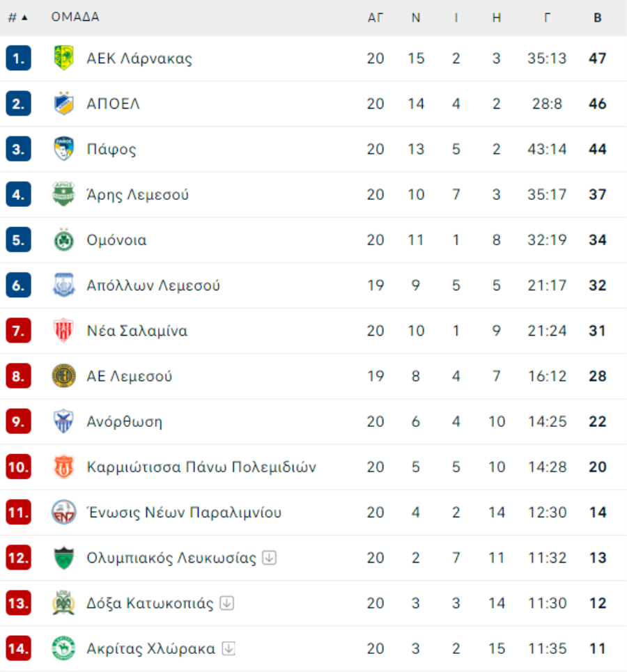
Task: Click the ΟΜΑΔΑ column header
Action: pos(75,17)
